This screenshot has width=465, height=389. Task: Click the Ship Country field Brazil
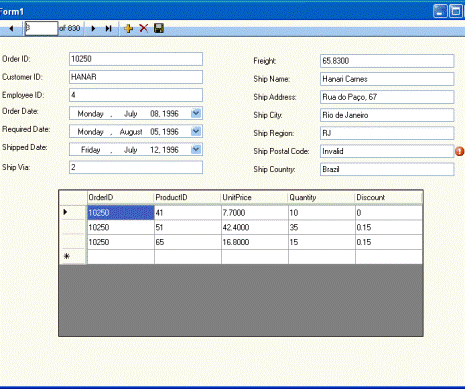click(387, 169)
